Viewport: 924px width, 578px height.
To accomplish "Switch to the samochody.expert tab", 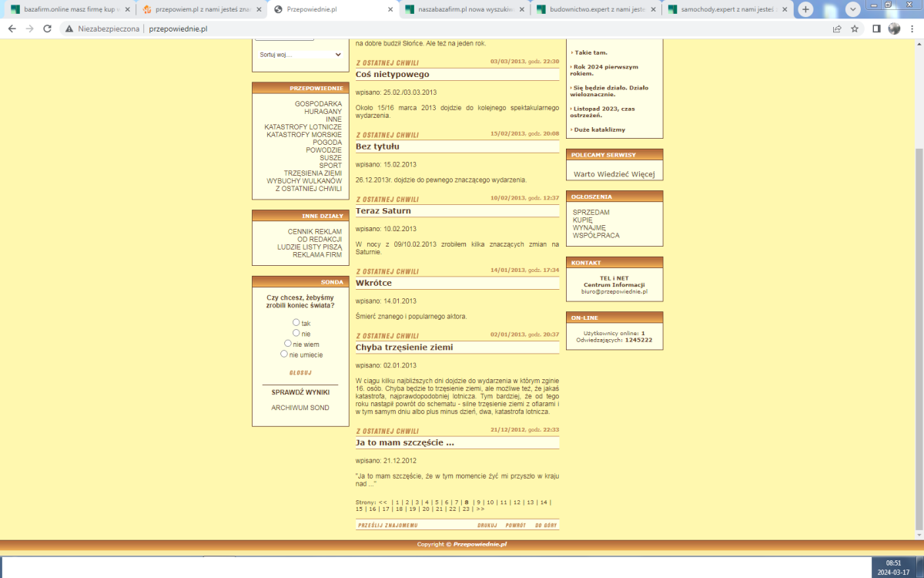I will coord(724,9).
